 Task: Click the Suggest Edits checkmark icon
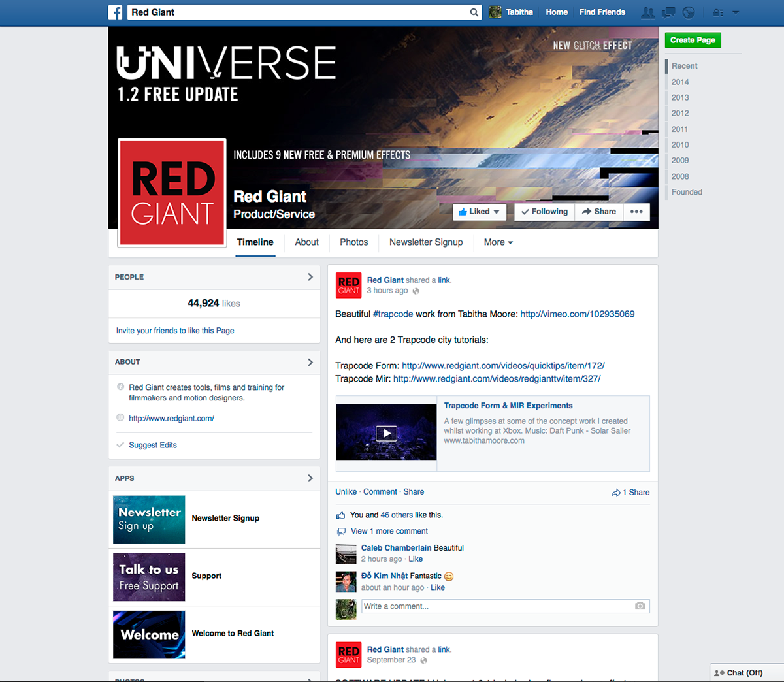click(x=120, y=445)
